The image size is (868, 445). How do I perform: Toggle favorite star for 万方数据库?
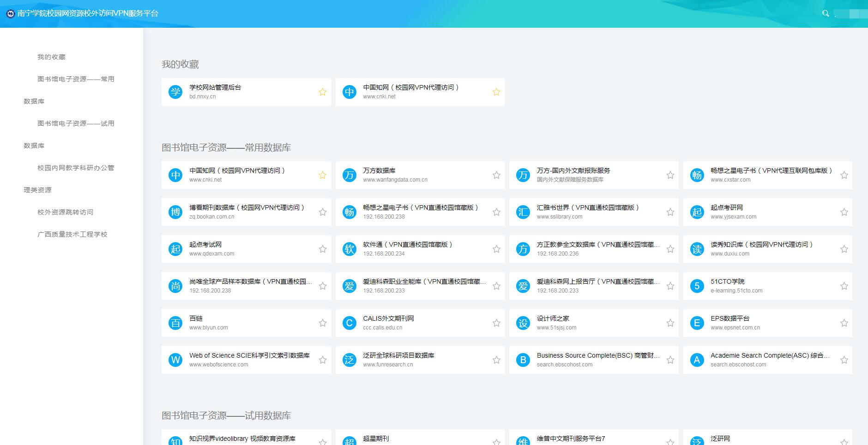click(496, 175)
